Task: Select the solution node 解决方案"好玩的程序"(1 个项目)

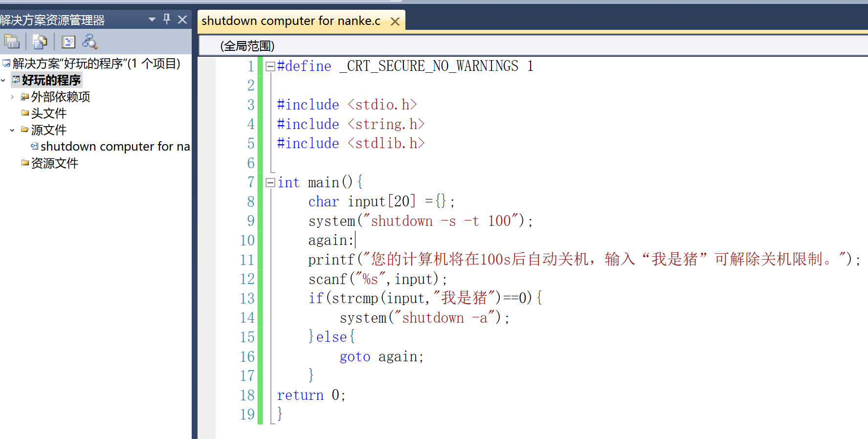Action: tap(96, 64)
